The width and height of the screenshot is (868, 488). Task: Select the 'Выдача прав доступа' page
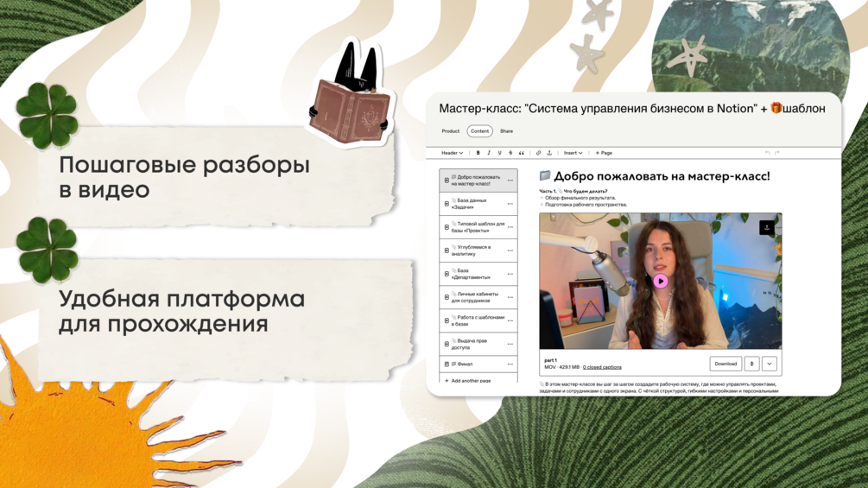478,344
